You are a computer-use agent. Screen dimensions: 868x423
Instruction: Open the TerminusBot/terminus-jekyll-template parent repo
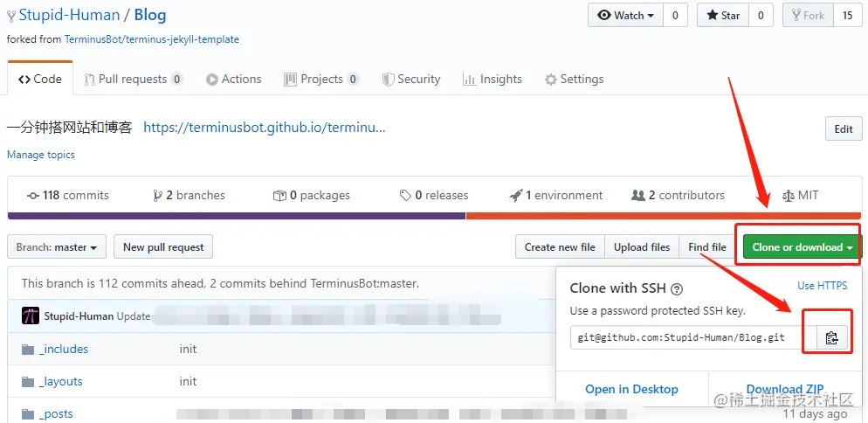click(x=152, y=39)
